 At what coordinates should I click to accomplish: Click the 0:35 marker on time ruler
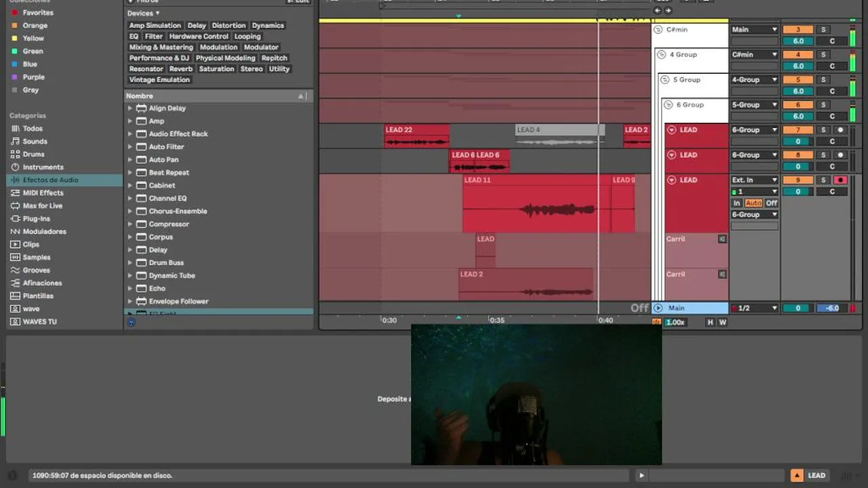(497, 320)
